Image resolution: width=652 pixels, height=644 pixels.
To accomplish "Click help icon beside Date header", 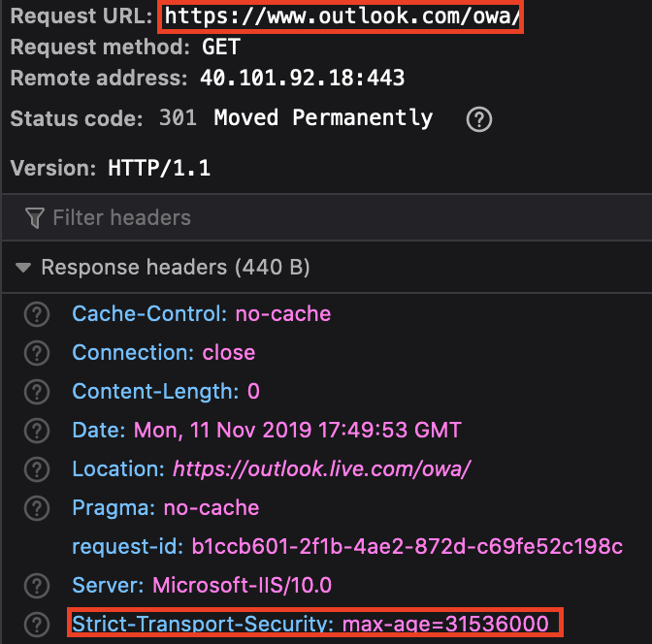I will (x=36, y=430).
